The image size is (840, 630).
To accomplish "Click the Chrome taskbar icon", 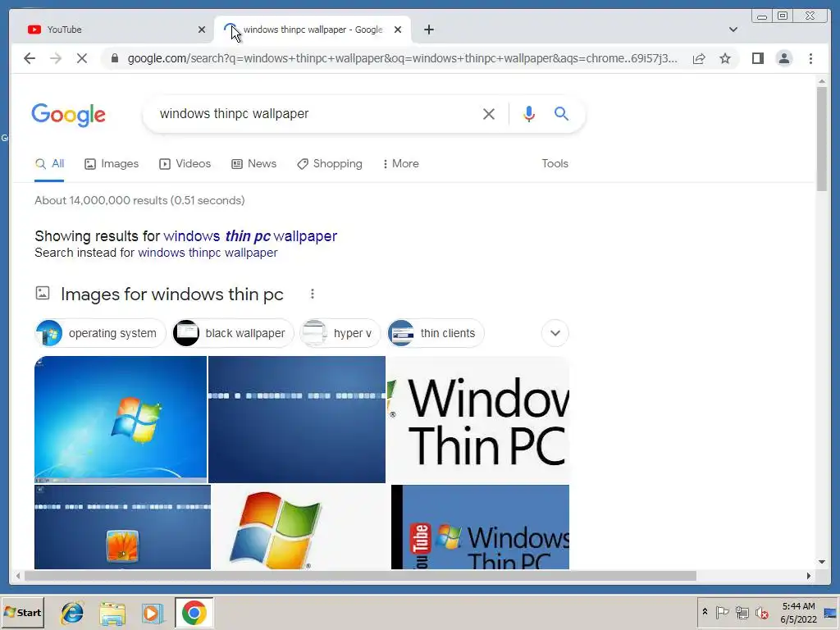I will click(194, 612).
